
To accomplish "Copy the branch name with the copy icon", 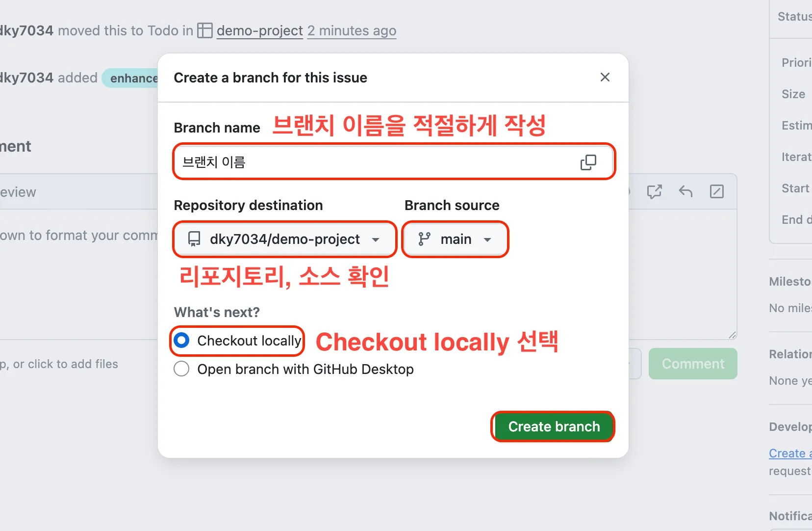I will click(x=588, y=162).
